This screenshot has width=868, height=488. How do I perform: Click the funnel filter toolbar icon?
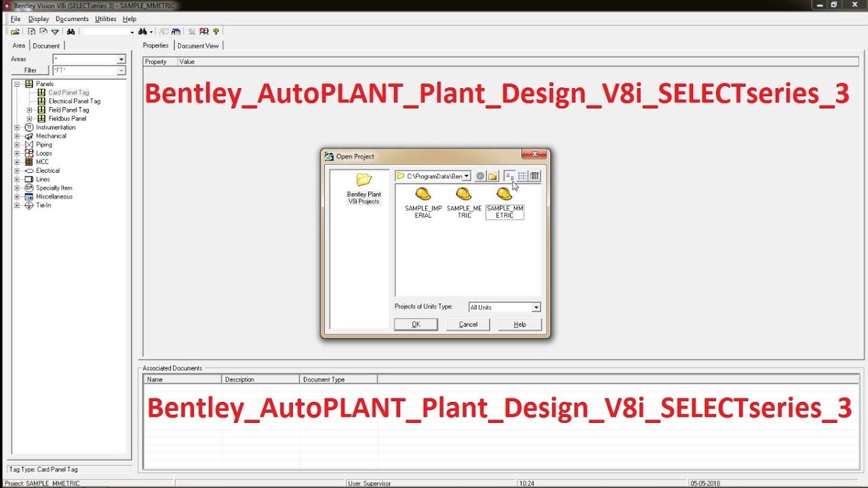point(55,32)
